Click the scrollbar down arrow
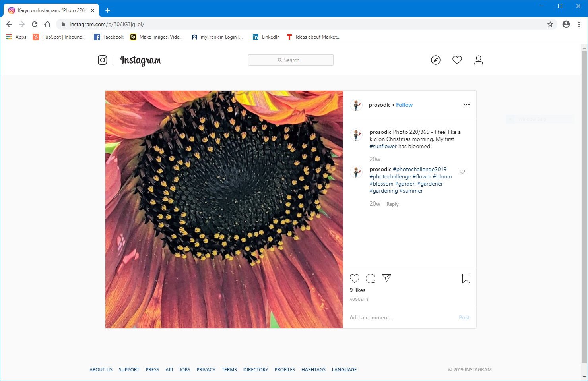Image resolution: width=588 pixels, height=381 pixels. coord(584,377)
